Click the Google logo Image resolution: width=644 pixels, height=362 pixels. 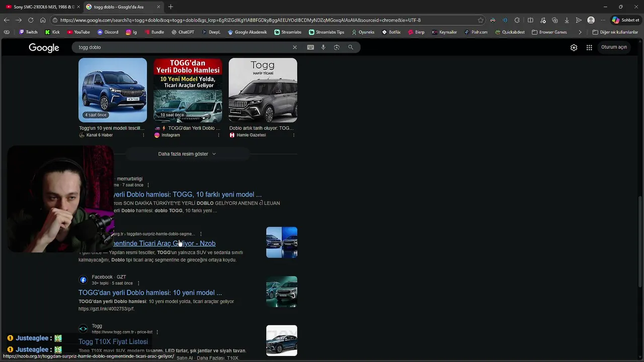click(44, 48)
